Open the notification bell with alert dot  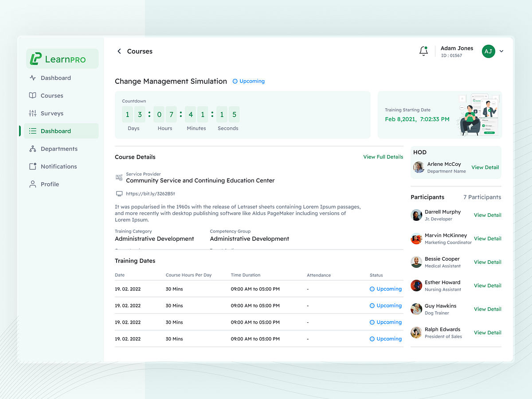[x=423, y=51]
